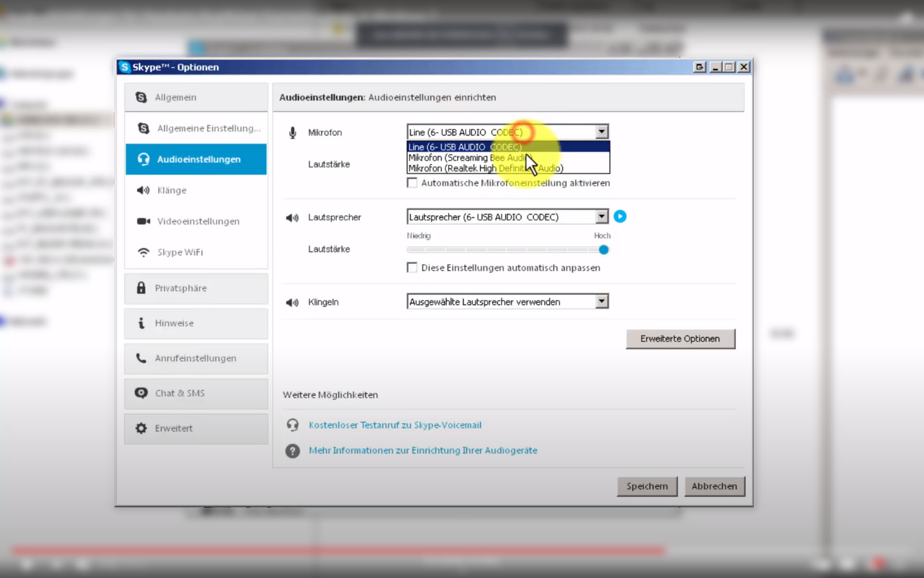Open the Mikrofon dropdown arrow
The height and width of the screenshot is (578, 924).
click(602, 131)
